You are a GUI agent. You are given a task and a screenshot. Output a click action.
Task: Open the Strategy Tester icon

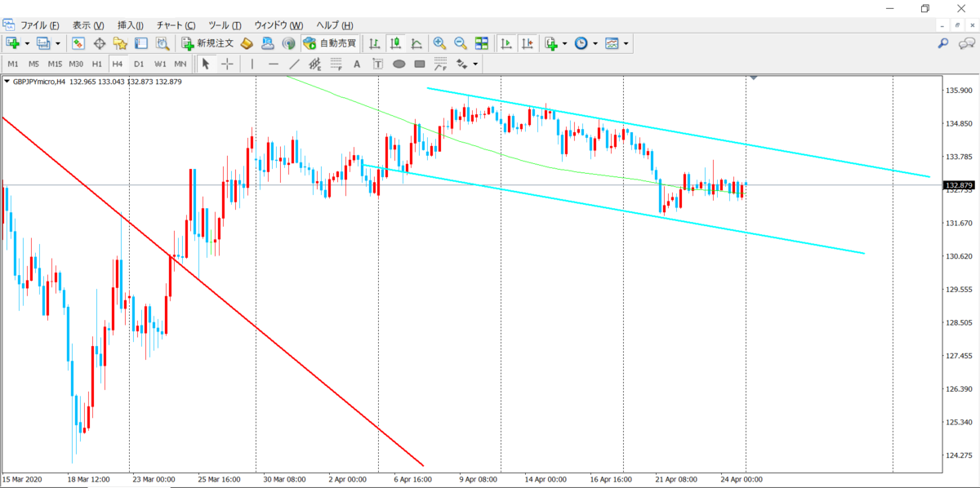click(162, 43)
